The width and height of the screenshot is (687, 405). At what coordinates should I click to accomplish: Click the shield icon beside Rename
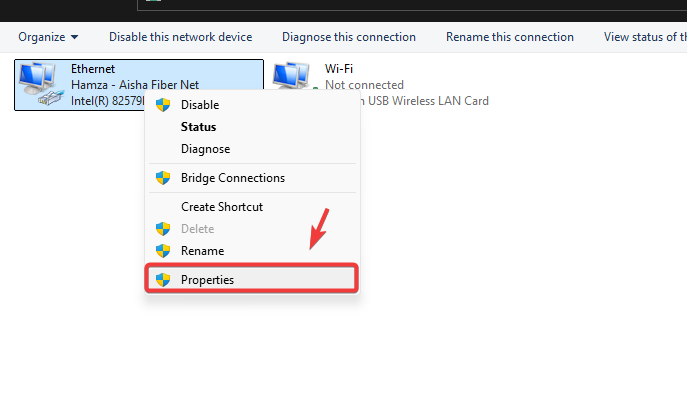(163, 251)
